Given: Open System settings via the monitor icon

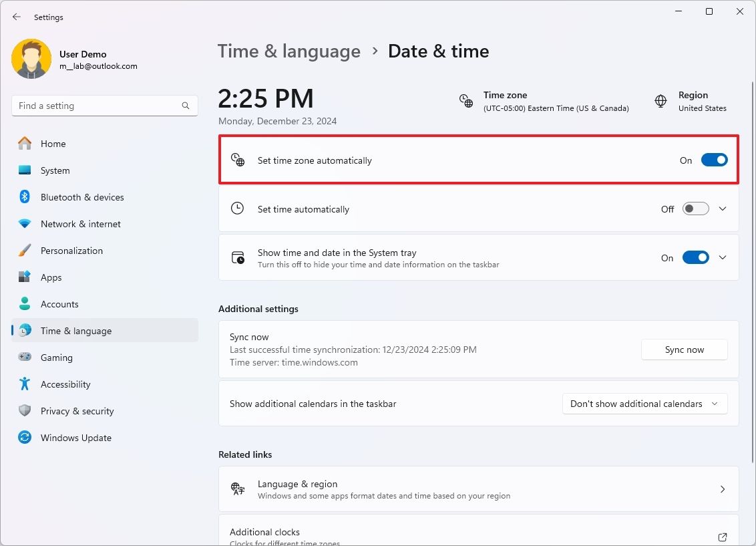Looking at the screenshot, I should tap(25, 170).
